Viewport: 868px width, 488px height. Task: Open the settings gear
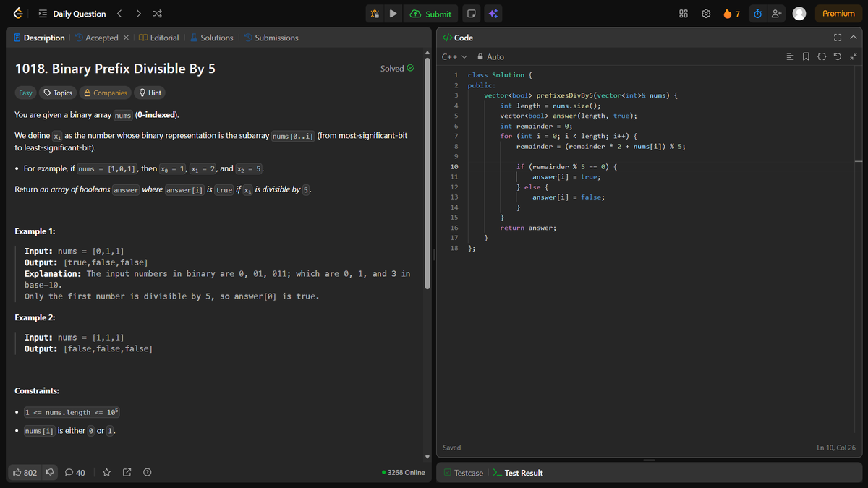point(705,14)
